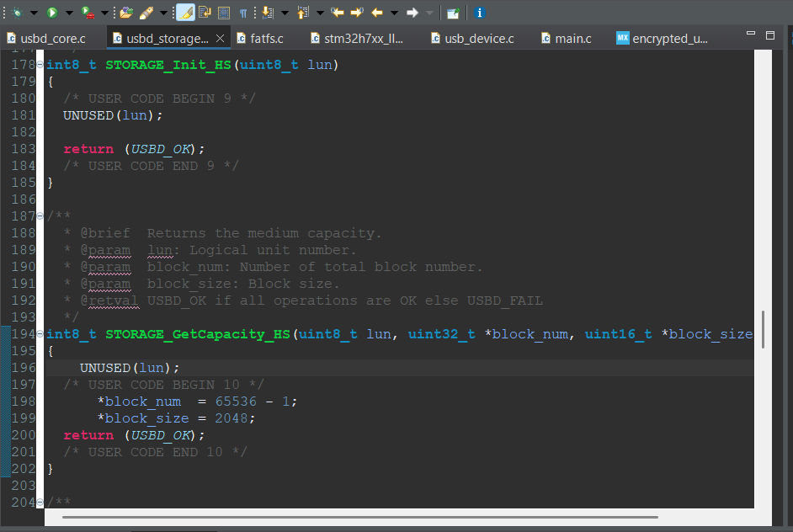Click the vertical scrollbar thumb in editor
This screenshot has width=793, height=532.
[x=763, y=328]
